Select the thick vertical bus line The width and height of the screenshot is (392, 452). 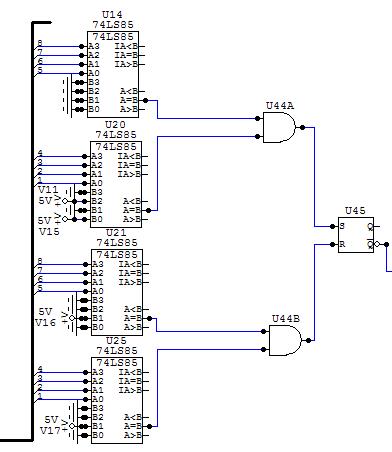coord(33,231)
